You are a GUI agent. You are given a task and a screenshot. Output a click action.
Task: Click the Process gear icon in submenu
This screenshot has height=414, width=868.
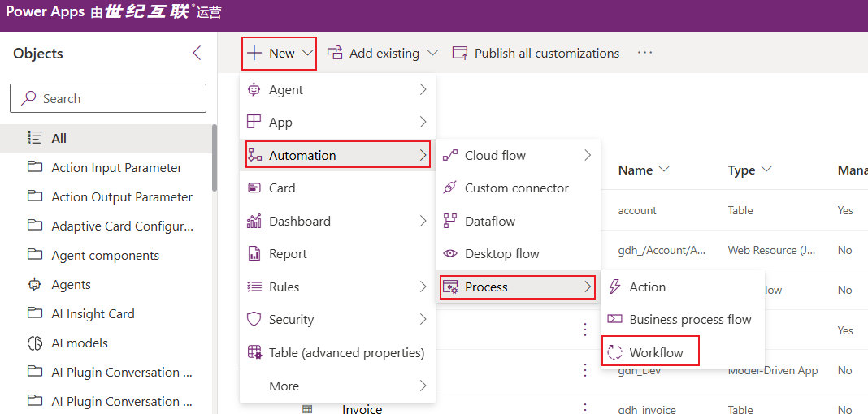click(x=450, y=287)
